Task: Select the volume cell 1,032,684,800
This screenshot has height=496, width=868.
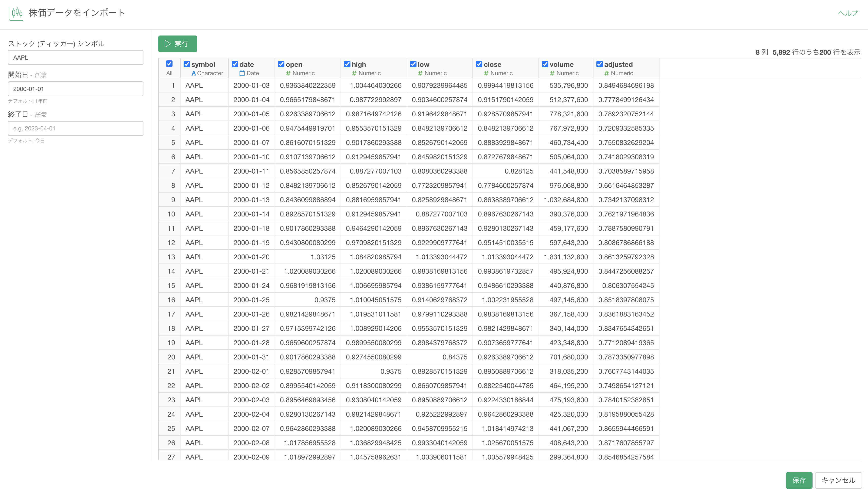Action: (x=566, y=200)
